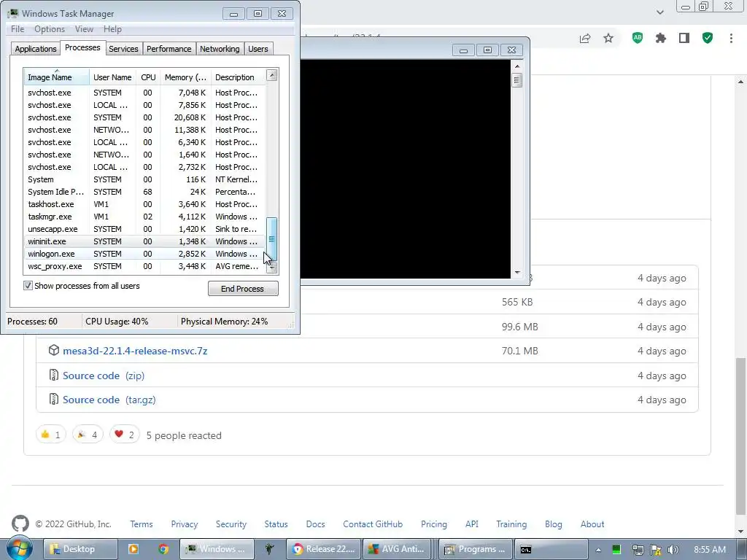
Task: Open Chrome three-dot menu
Action: coord(731,38)
